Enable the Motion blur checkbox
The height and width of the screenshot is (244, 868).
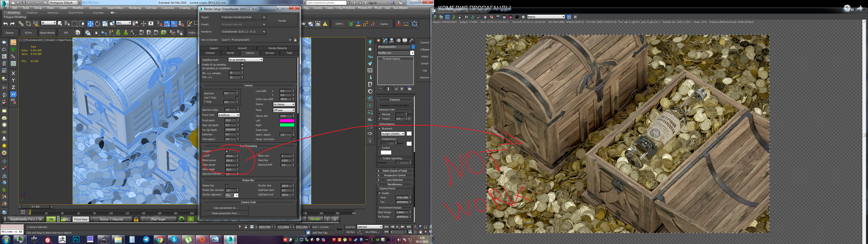click(226, 185)
